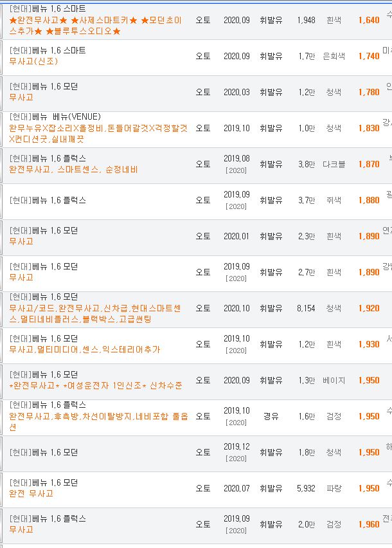The image size is (392, 548).
Task: Open the 여성운전자 1인신조 신차수준 listing
Action: point(96,385)
